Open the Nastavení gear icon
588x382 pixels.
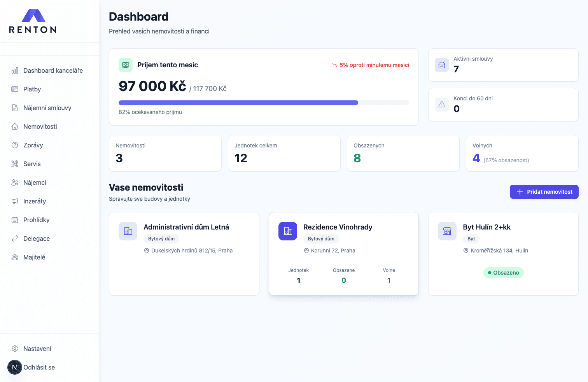(x=14, y=349)
